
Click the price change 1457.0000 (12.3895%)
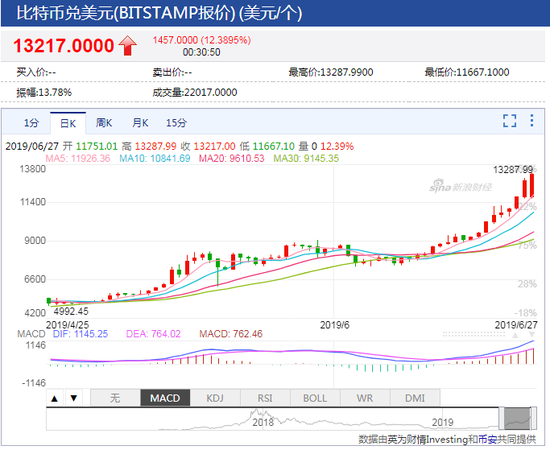tap(202, 40)
